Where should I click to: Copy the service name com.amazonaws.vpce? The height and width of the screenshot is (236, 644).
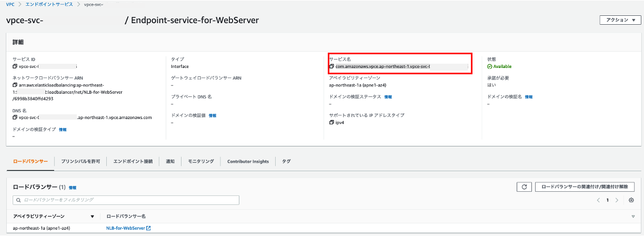[331, 67]
